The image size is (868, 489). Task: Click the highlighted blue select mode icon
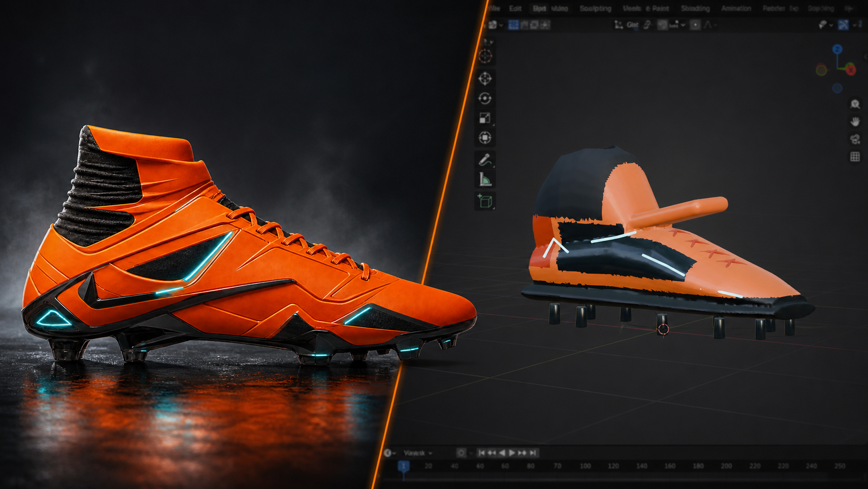click(x=513, y=25)
